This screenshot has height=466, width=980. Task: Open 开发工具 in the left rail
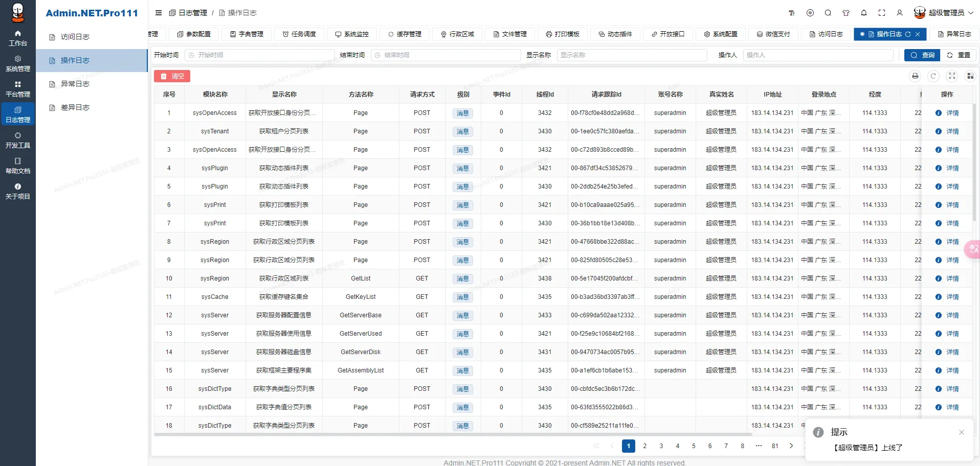(x=18, y=141)
